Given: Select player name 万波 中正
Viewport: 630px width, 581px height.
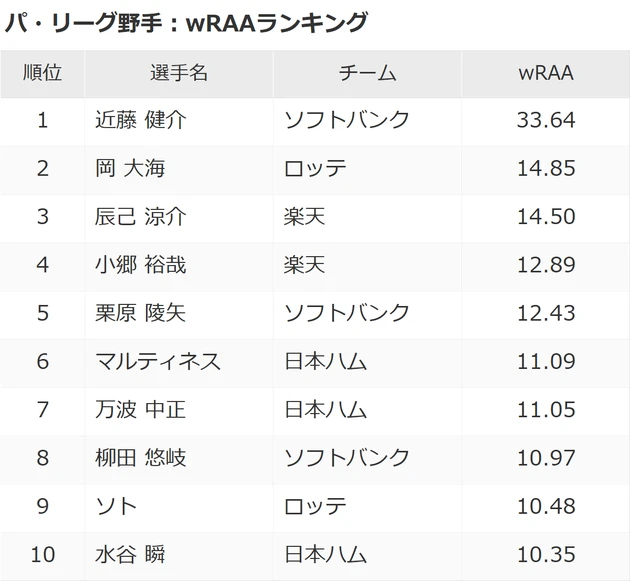Looking at the screenshot, I should [x=140, y=409].
